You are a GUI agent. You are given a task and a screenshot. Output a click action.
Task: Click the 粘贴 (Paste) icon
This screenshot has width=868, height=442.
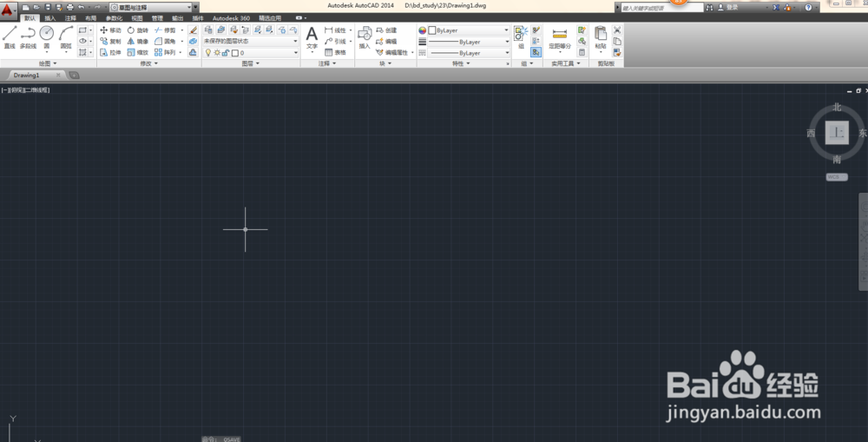tap(601, 37)
